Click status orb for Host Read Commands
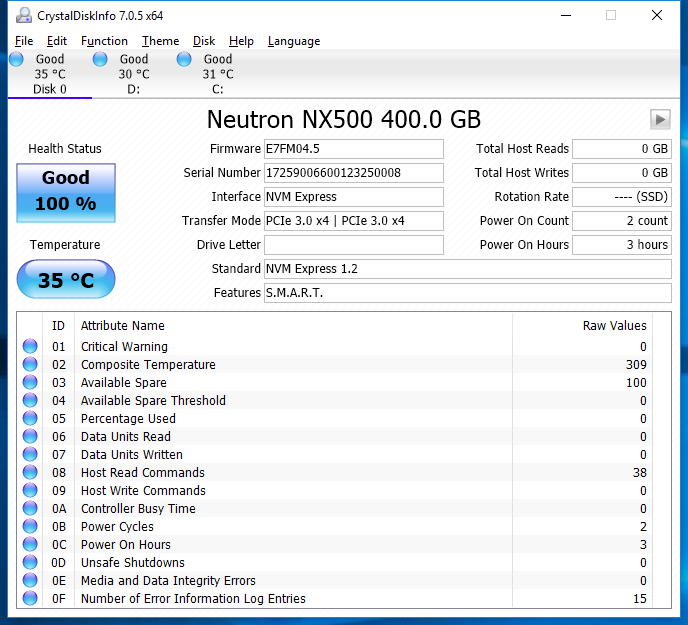This screenshot has width=688, height=625. click(x=31, y=473)
